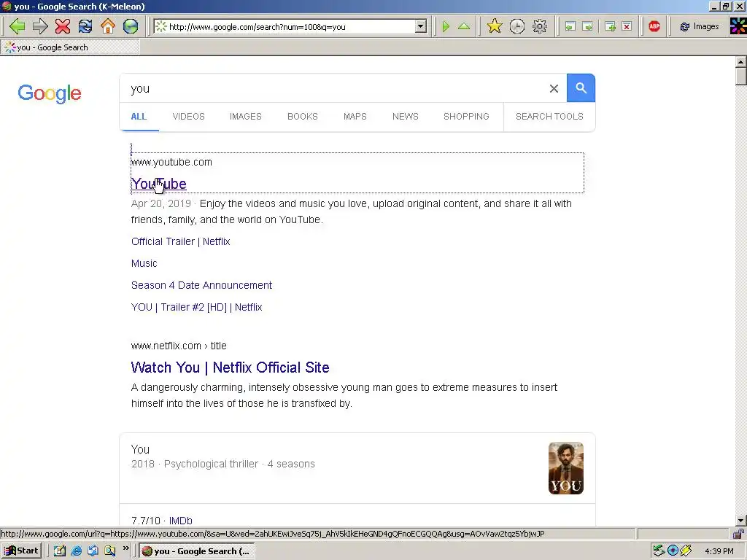Switch to the SHOPPING tab
This screenshot has height=560, width=747.
(466, 116)
